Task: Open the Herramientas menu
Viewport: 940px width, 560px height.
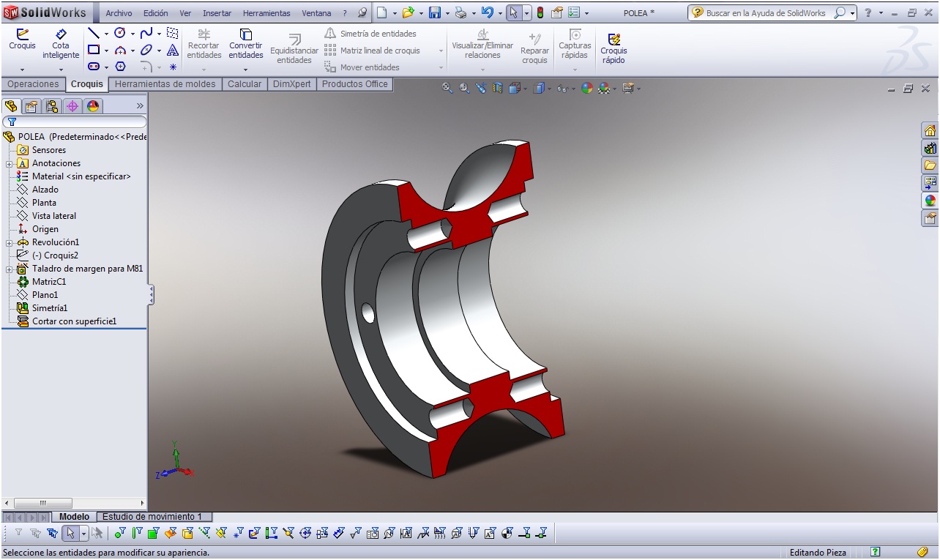Action: coord(266,13)
